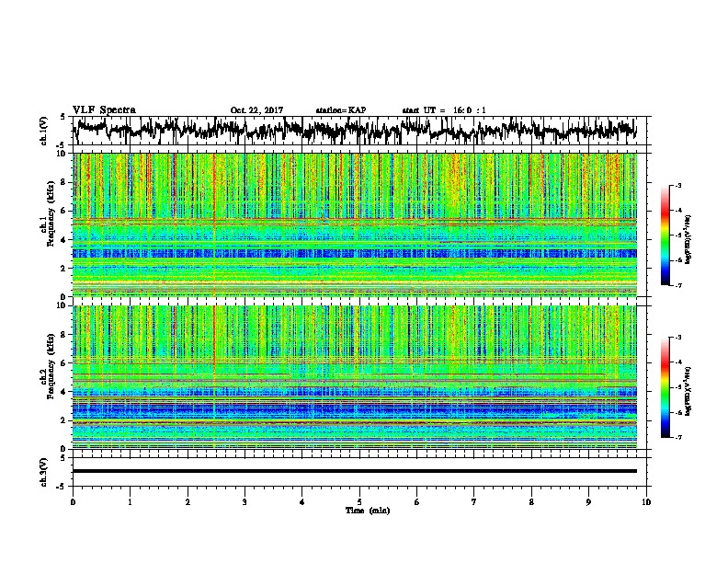Click the time axis tick label "2"
The height and width of the screenshot is (563, 728).
tap(188, 502)
